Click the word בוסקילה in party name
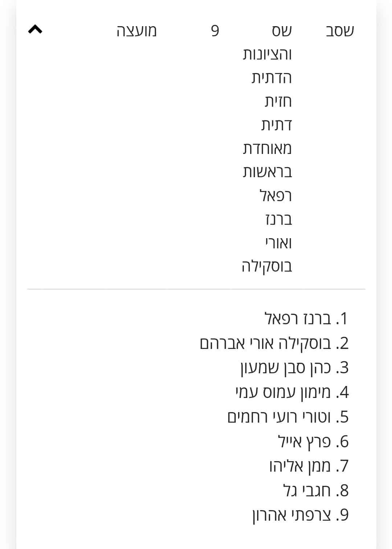The height and width of the screenshot is (549, 392). [x=267, y=267]
